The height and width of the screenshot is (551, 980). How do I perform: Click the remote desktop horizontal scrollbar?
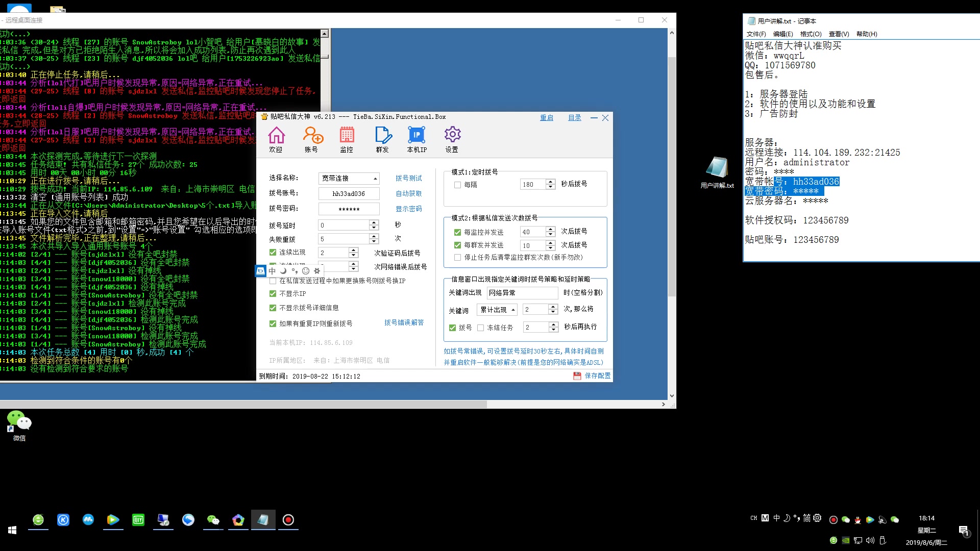tap(244, 404)
